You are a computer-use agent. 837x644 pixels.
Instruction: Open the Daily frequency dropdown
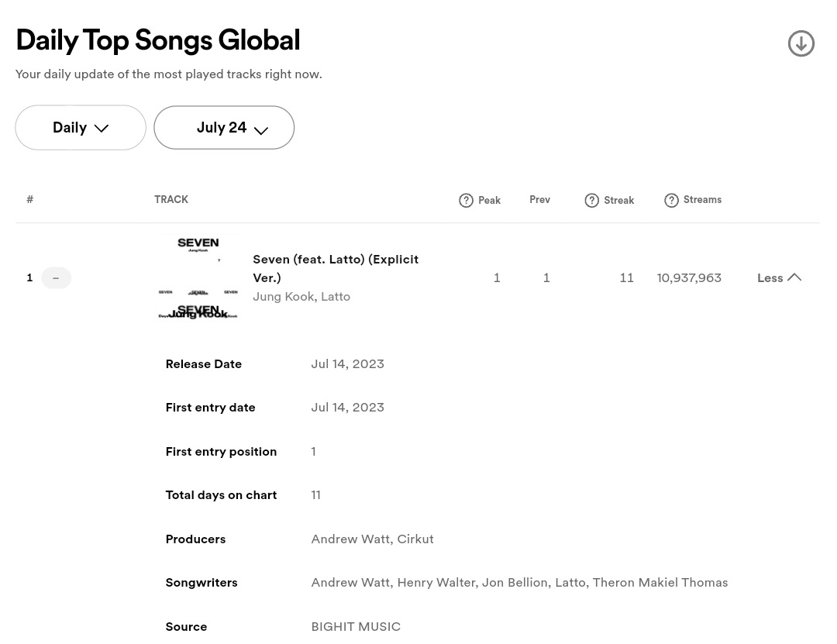coord(80,127)
